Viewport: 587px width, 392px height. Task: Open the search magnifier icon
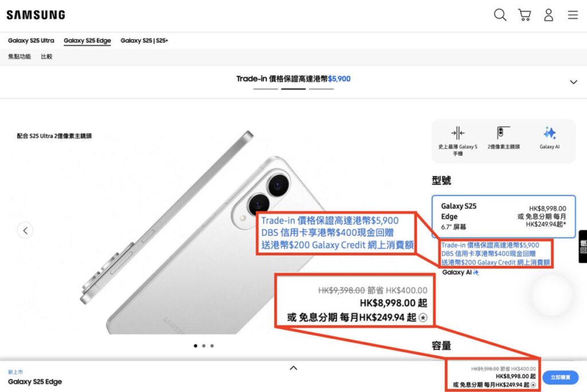click(500, 15)
